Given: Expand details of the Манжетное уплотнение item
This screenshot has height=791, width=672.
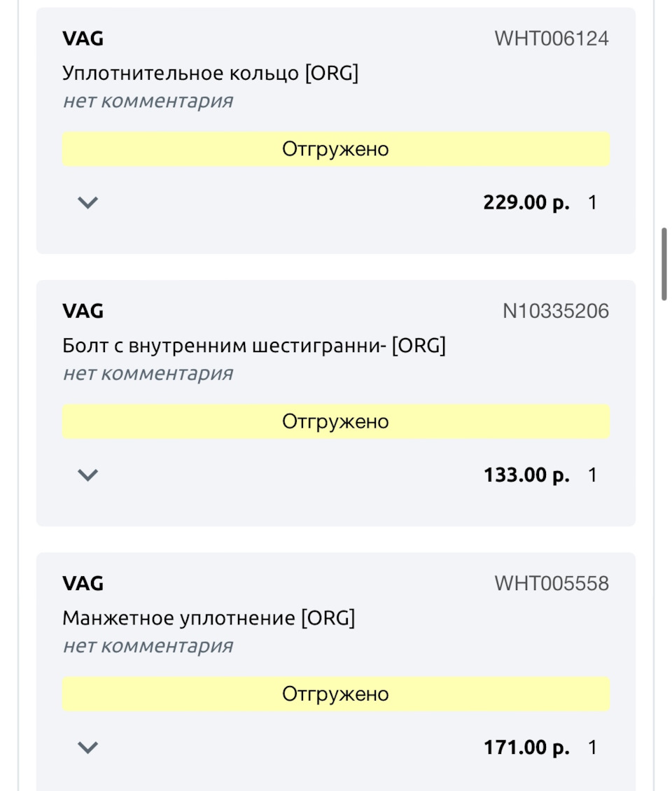Looking at the screenshot, I should pos(87,748).
